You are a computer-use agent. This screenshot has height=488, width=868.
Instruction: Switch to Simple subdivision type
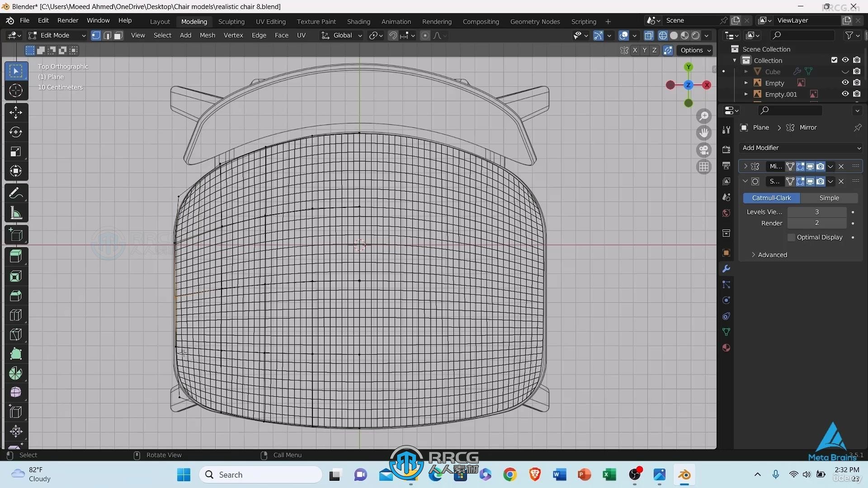click(829, 197)
